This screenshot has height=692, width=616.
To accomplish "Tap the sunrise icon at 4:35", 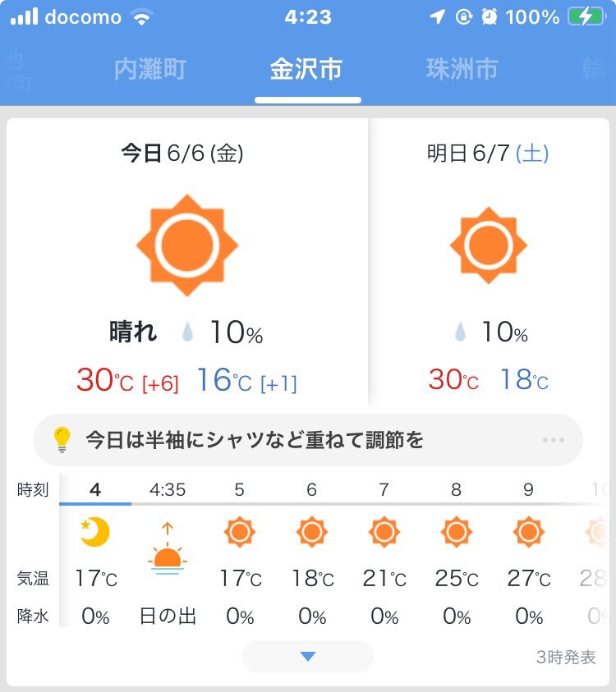I will click(168, 548).
